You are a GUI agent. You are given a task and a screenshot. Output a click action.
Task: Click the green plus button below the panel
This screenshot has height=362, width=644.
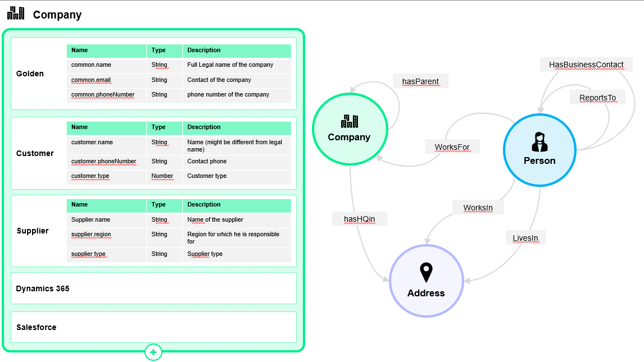point(153,352)
